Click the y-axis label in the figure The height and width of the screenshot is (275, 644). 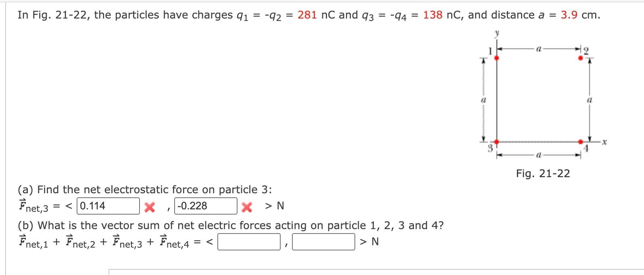click(x=496, y=33)
